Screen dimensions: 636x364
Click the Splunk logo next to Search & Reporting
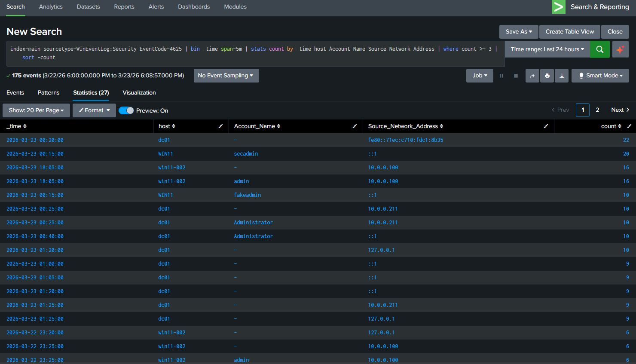point(559,7)
